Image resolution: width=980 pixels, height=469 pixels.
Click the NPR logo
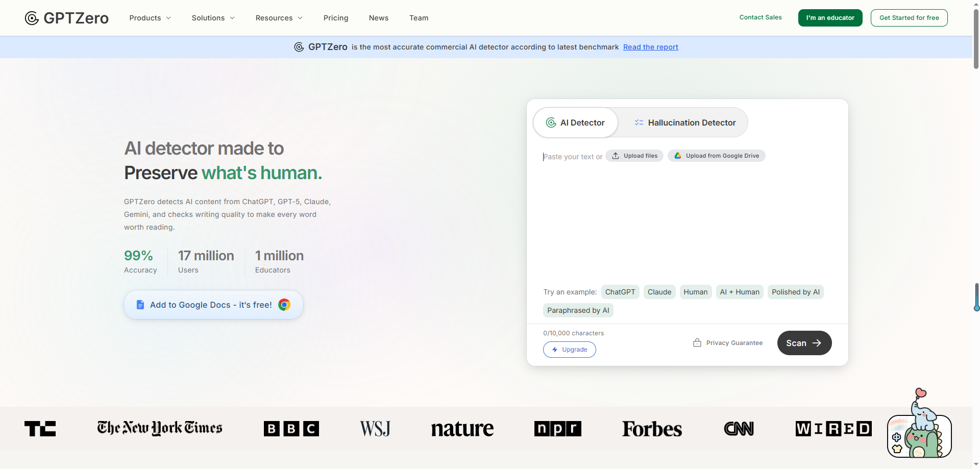(558, 429)
